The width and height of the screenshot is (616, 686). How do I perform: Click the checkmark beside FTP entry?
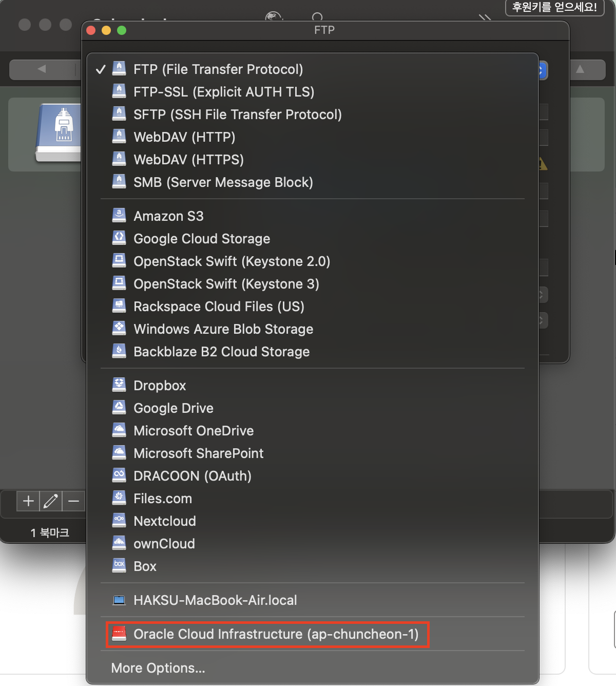point(101,69)
